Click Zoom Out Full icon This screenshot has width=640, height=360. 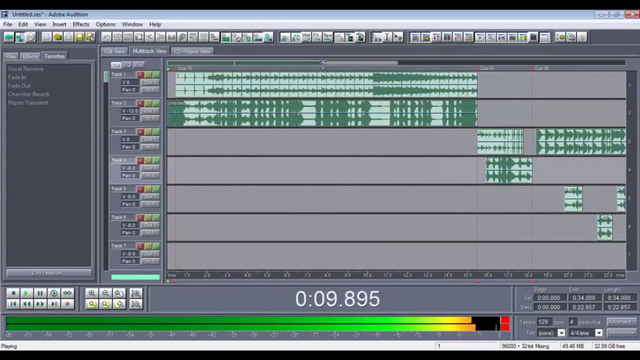coord(119,293)
